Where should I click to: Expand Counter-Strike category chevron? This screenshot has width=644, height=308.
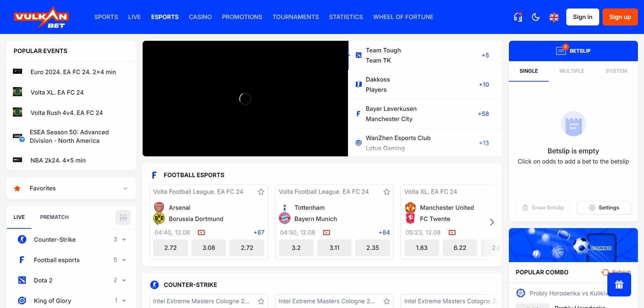(124, 239)
